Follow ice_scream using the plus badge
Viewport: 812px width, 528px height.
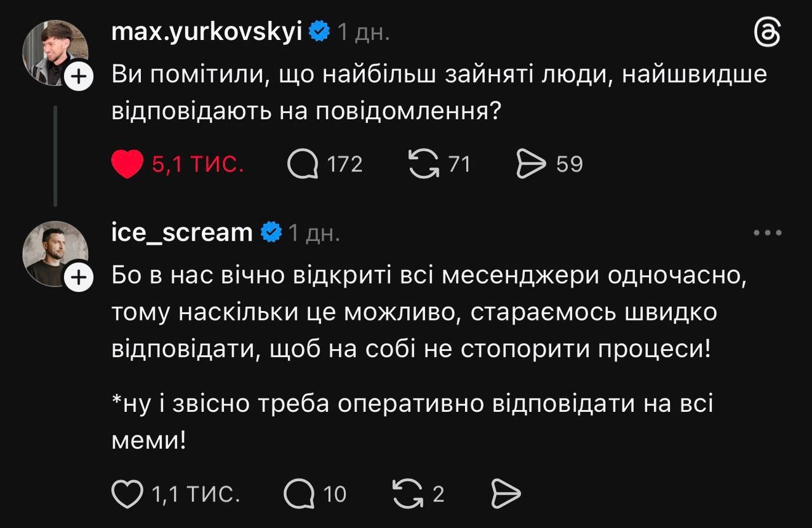[79, 278]
